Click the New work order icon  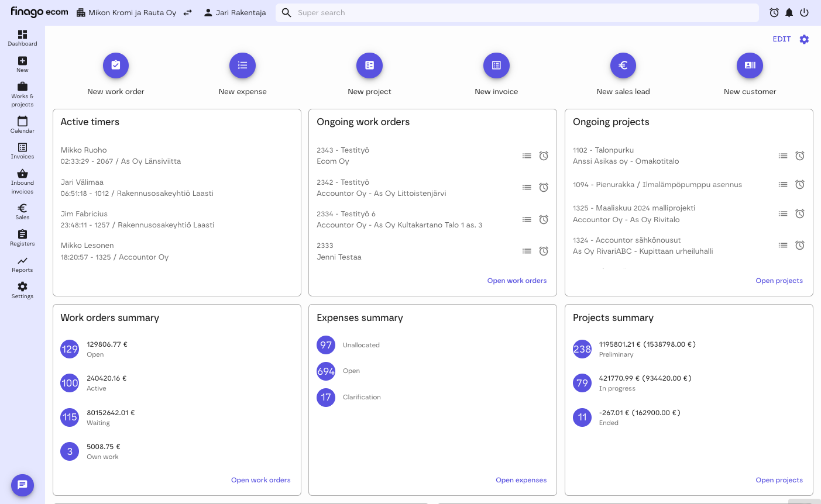[116, 65]
